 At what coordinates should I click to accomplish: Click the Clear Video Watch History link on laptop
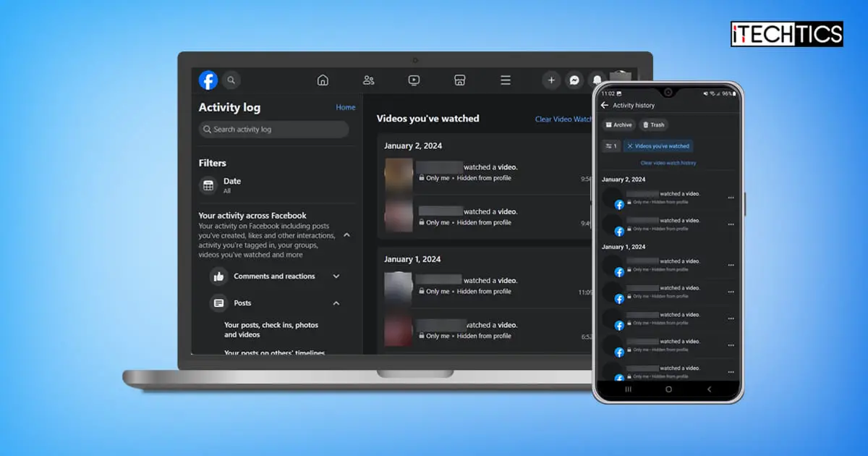[x=563, y=119]
